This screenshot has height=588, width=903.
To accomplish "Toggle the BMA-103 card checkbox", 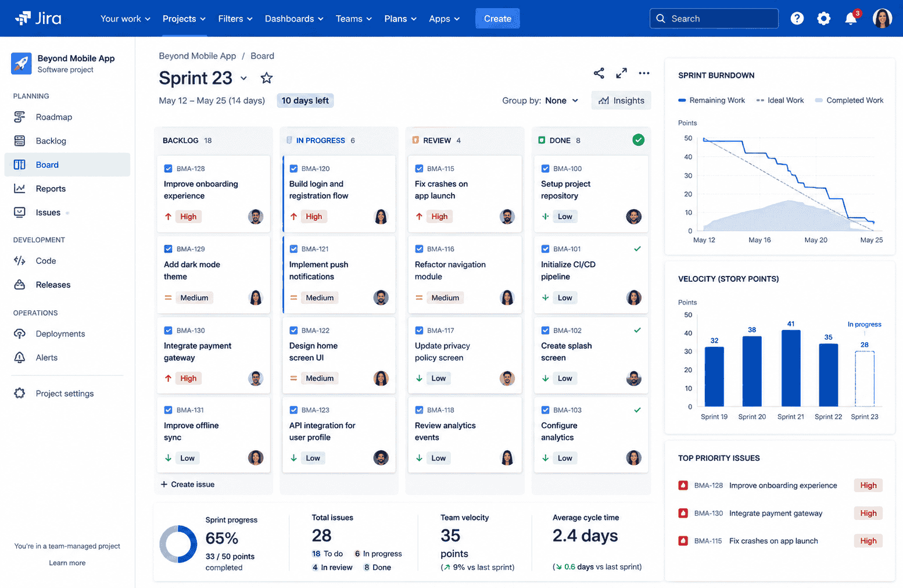I will click(545, 410).
